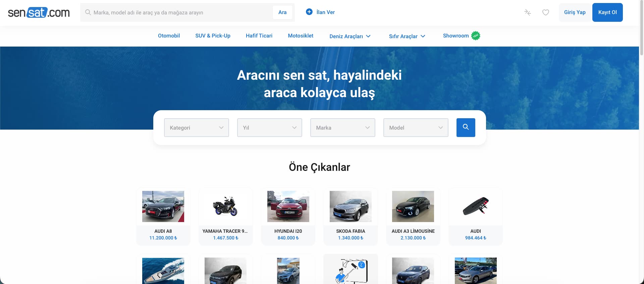The height and width of the screenshot is (284, 644).
Task: Click the 2.130.000 ₺ price
Action: [x=413, y=238]
